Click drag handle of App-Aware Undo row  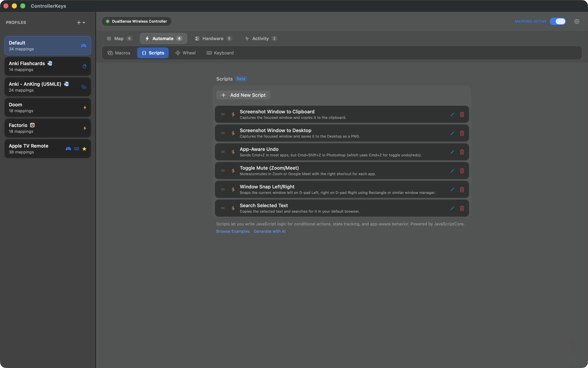(x=223, y=152)
